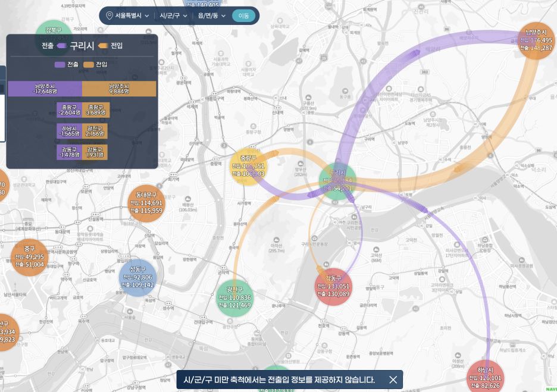Click the 중랑구청 map icon
Viewport: 557px width, 392px height.
254,127
